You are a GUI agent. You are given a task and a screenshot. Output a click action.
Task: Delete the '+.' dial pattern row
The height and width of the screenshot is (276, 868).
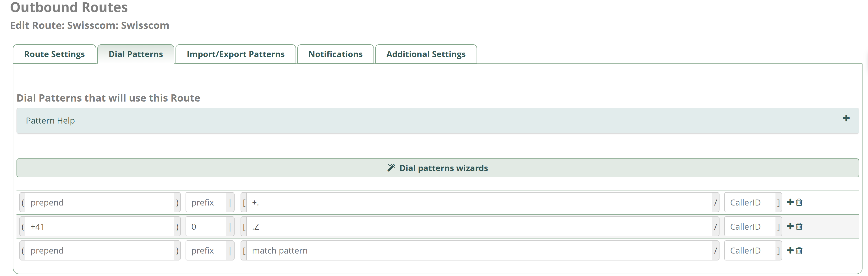799,202
